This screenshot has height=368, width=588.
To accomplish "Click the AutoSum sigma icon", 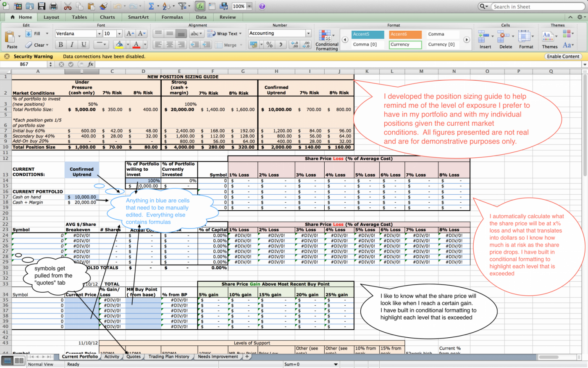I will tap(151, 6).
